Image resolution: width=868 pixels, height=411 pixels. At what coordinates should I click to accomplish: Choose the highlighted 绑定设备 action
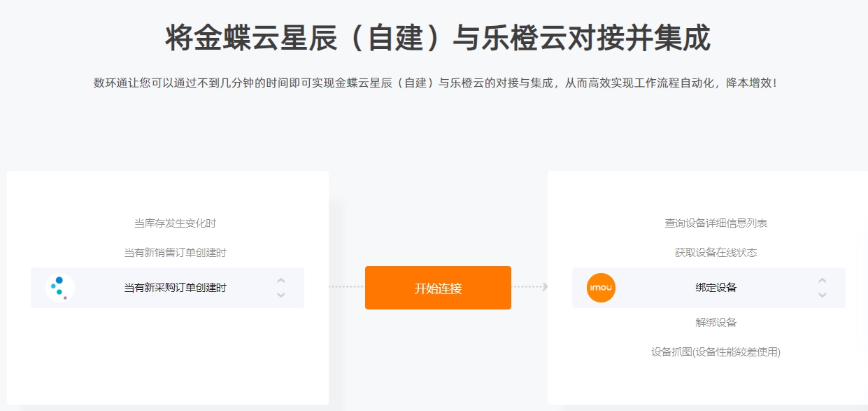coord(709,288)
